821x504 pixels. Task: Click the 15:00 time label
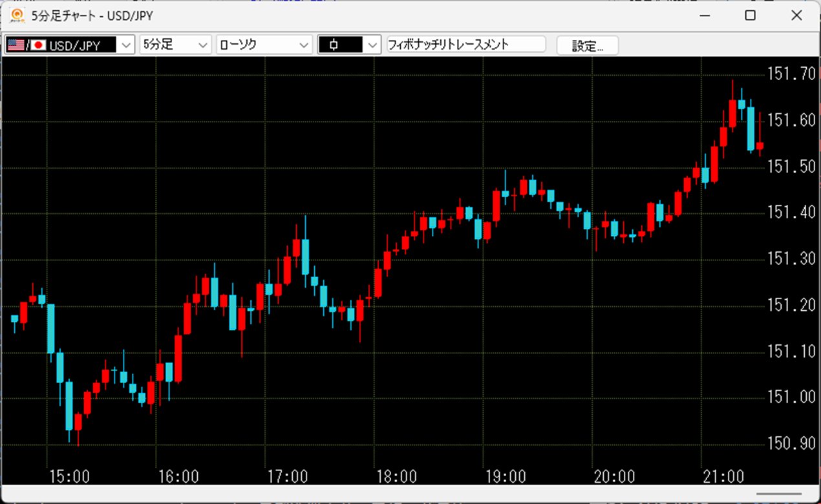click(x=69, y=477)
